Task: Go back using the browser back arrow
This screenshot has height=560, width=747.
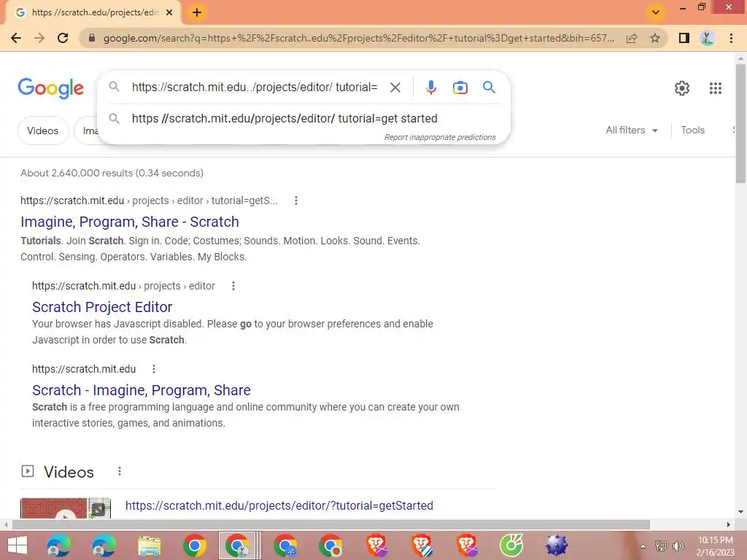Action: pyautogui.click(x=16, y=38)
